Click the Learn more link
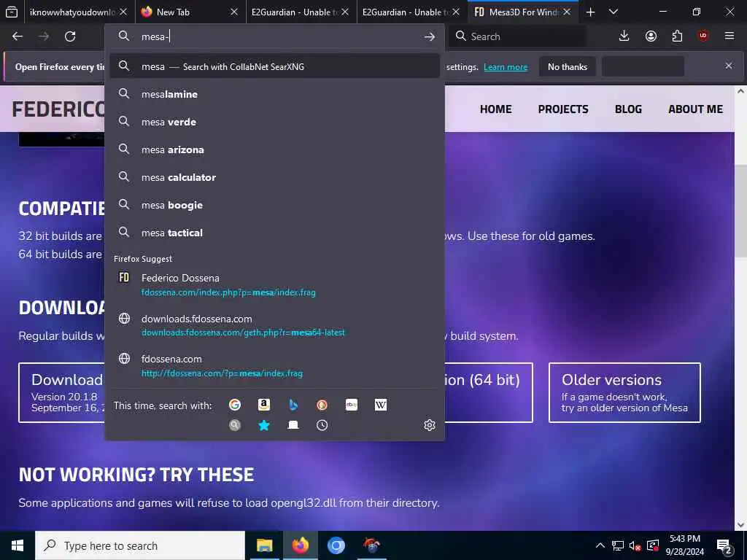This screenshot has width=747, height=560. point(506,67)
